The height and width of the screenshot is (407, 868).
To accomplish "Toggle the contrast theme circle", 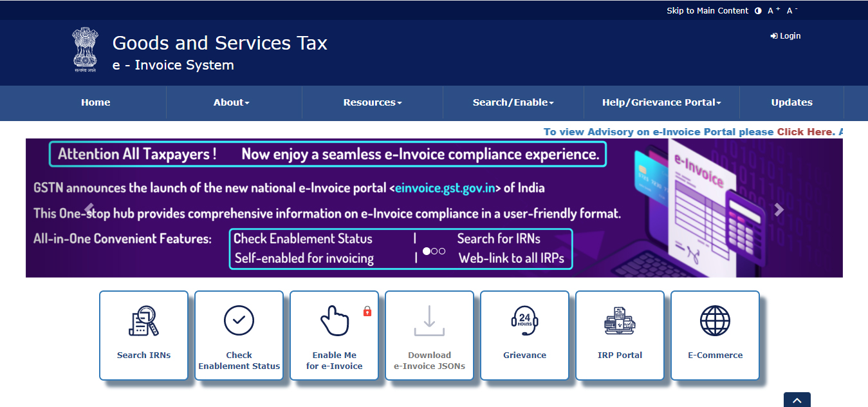I will coord(757,10).
